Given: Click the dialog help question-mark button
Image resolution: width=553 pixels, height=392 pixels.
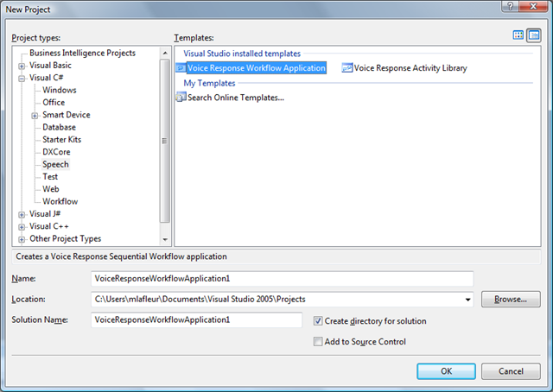Looking at the screenshot, I should (511, 6).
